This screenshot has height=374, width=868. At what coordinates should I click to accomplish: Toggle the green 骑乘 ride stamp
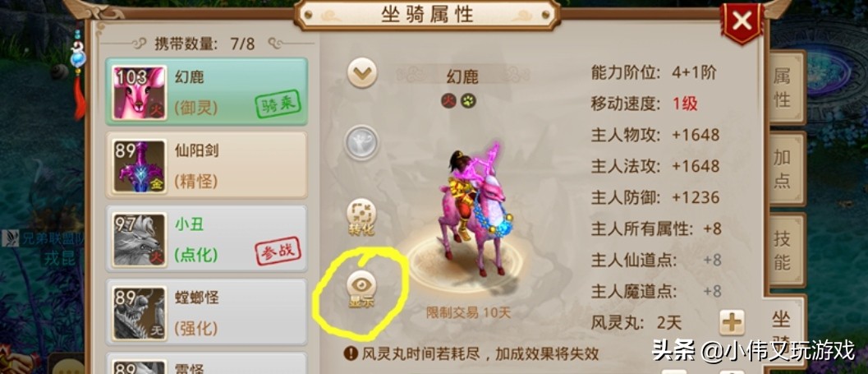point(278,104)
